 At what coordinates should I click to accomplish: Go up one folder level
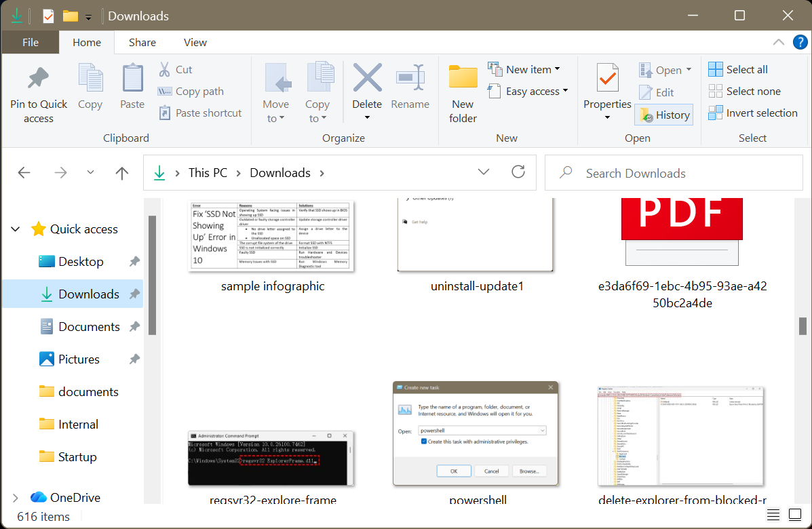tap(121, 172)
